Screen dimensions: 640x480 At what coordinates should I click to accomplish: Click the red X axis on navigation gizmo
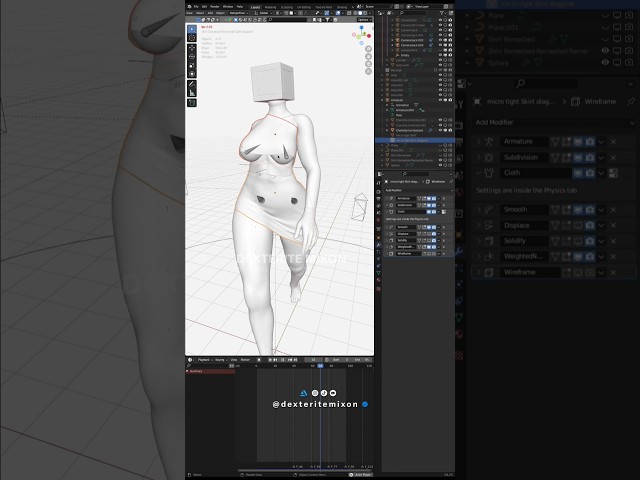[369, 36]
